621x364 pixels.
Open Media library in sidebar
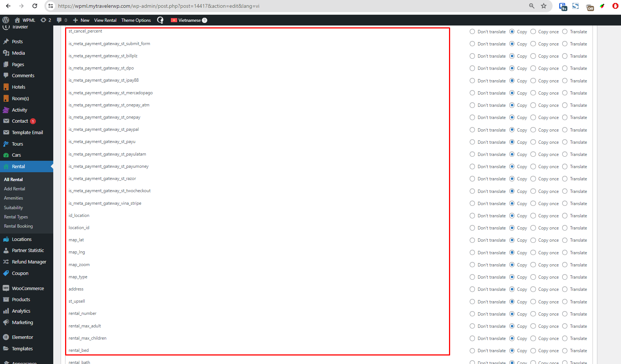pyautogui.click(x=18, y=53)
